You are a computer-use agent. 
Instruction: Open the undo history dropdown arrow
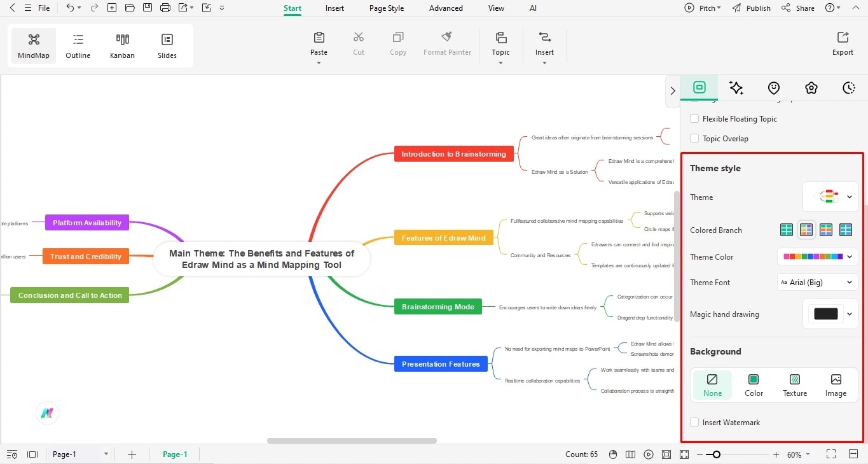pos(79,8)
